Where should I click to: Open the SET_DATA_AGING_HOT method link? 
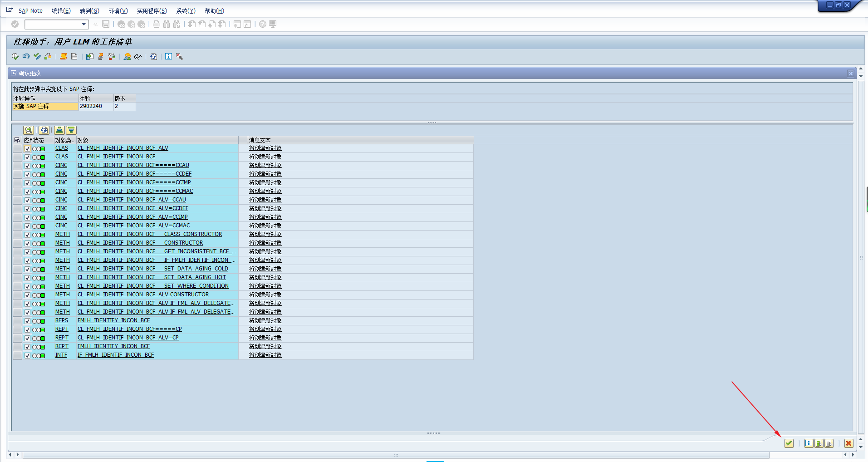point(152,277)
